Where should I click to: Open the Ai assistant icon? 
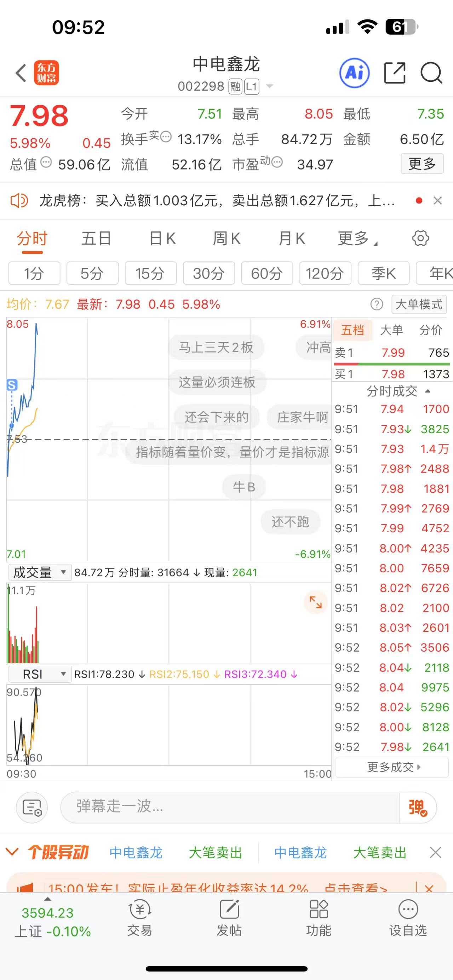coord(355,73)
